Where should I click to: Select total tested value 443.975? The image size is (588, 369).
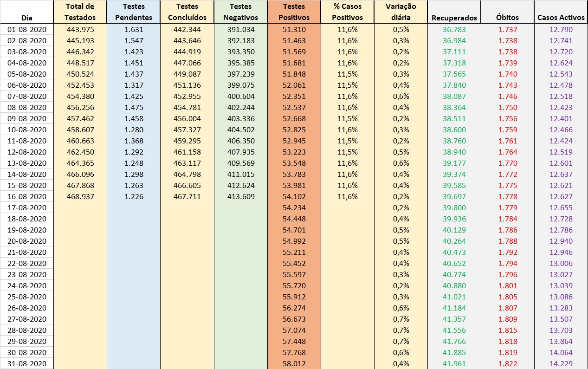click(x=80, y=30)
